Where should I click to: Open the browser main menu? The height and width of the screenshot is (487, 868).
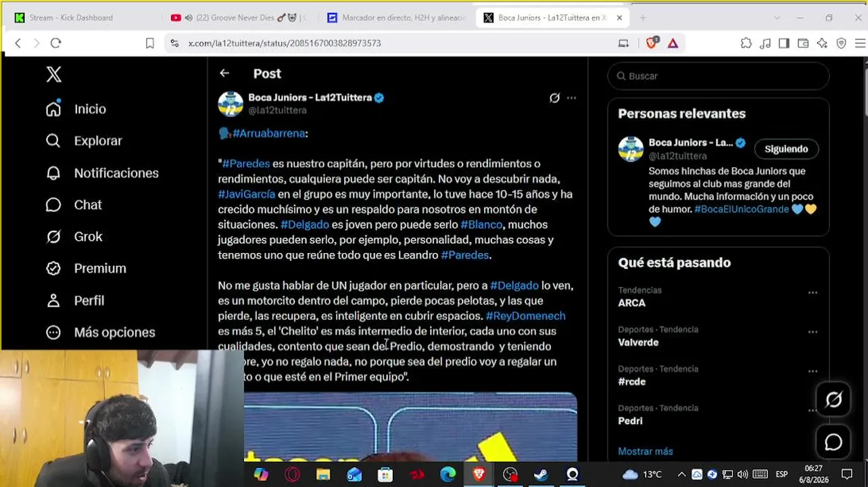tap(861, 43)
